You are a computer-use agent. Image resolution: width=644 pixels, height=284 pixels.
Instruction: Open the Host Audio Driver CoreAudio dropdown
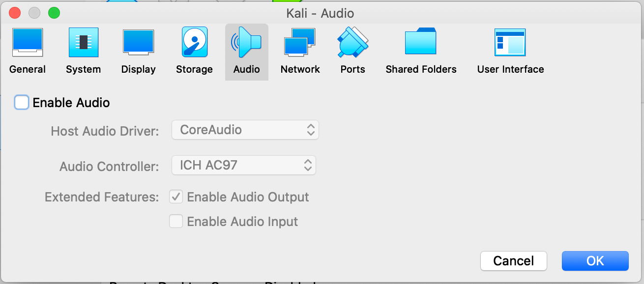coord(245,130)
